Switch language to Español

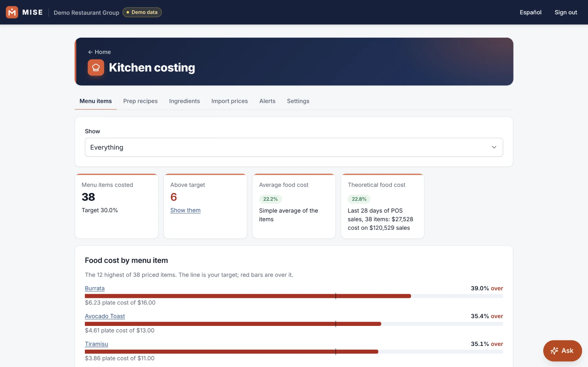(x=531, y=12)
